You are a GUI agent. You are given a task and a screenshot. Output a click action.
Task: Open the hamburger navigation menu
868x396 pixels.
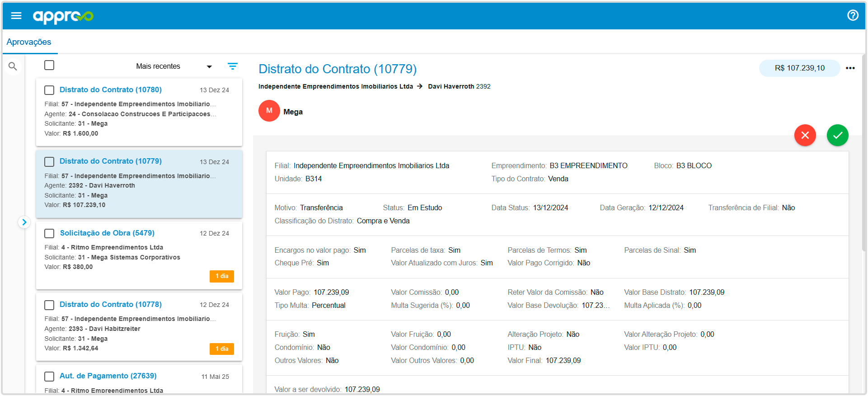16,16
